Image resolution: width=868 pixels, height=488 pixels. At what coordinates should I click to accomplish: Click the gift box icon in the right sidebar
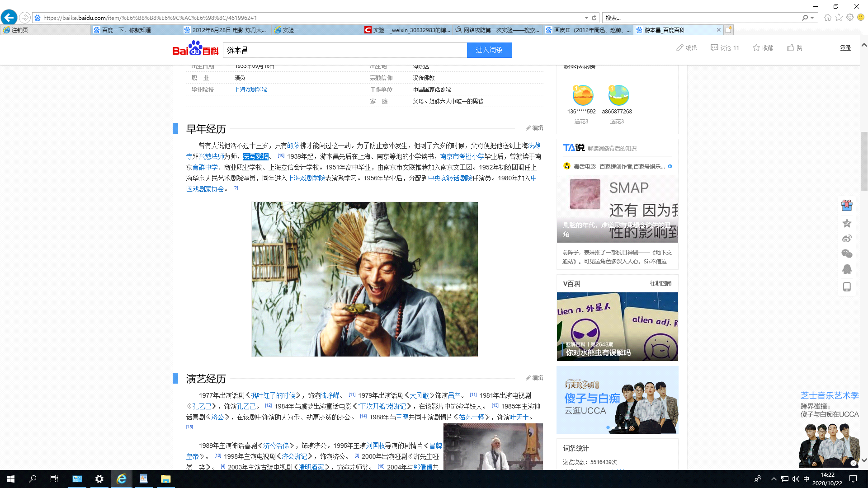[847, 206]
